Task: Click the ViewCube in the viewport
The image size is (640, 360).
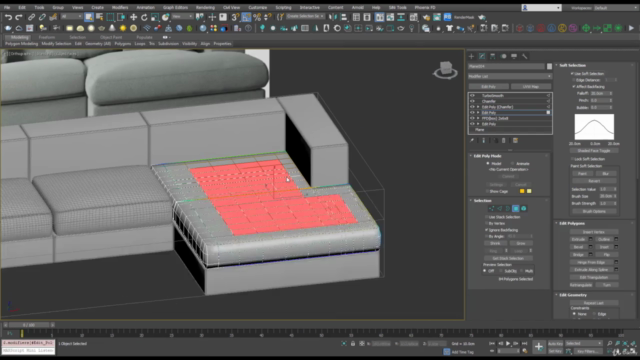Action: (x=445, y=70)
